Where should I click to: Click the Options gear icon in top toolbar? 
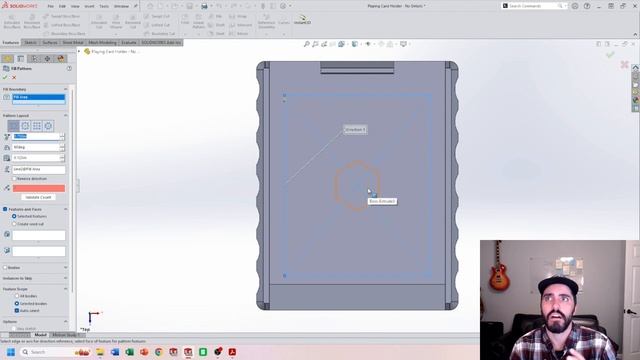click(283, 6)
